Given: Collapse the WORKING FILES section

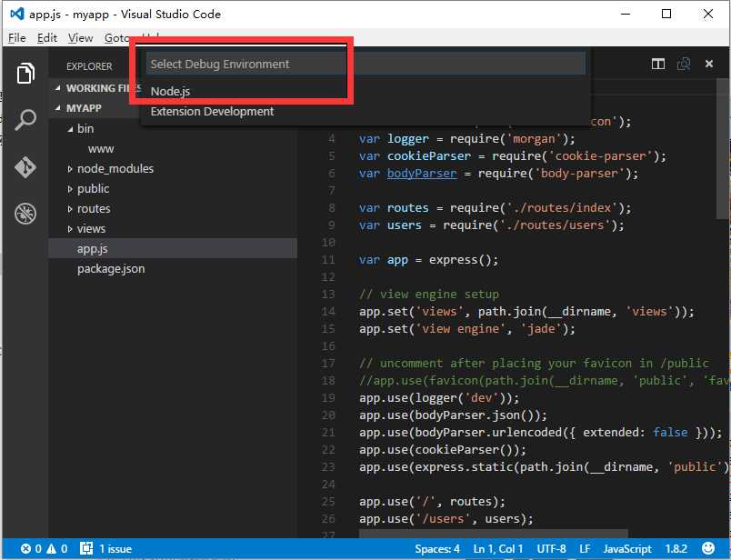Looking at the screenshot, I should click(x=57, y=88).
